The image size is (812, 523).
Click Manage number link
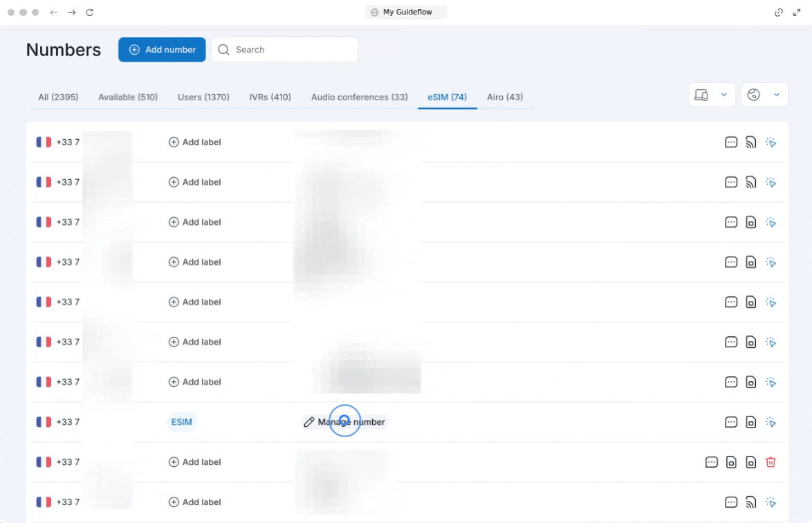point(344,422)
